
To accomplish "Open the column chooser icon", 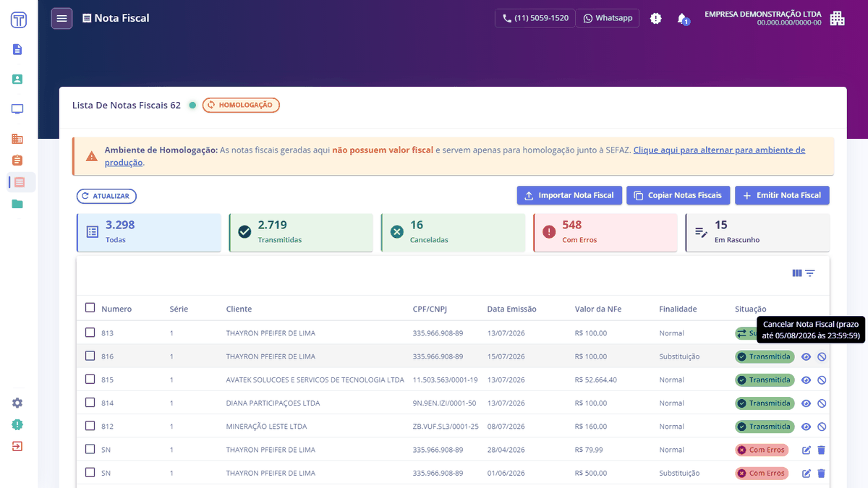I will pyautogui.click(x=797, y=273).
